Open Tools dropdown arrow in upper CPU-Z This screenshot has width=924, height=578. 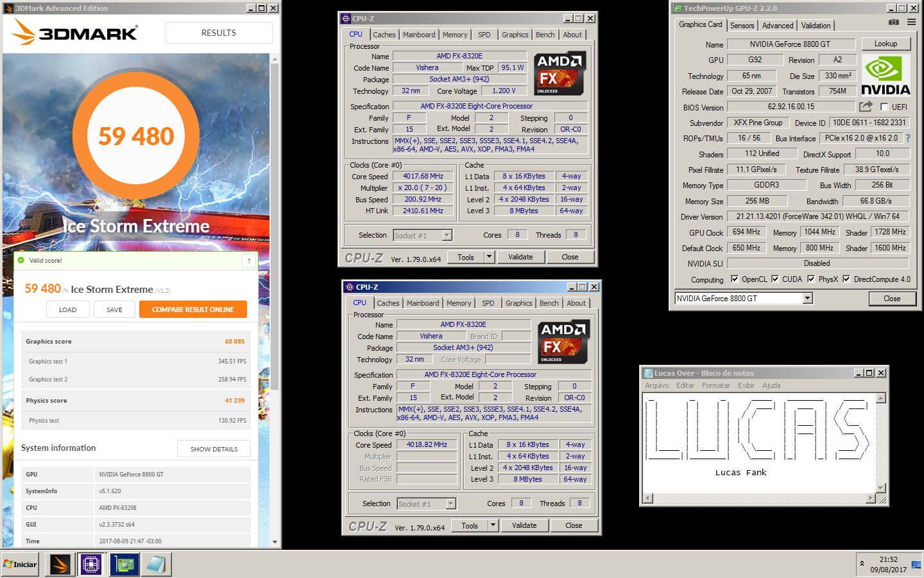click(488, 257)
